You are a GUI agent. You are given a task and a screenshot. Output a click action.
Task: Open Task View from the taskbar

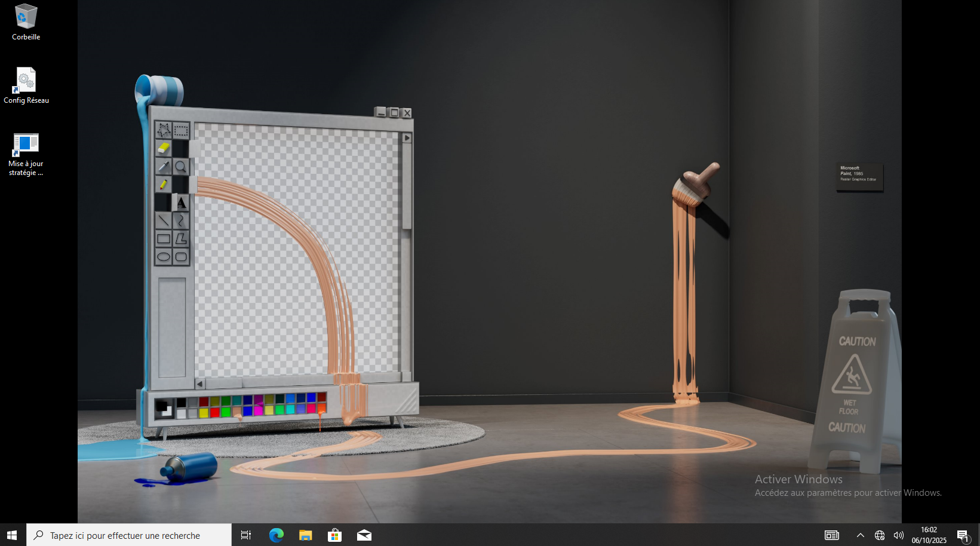(245, 535)
